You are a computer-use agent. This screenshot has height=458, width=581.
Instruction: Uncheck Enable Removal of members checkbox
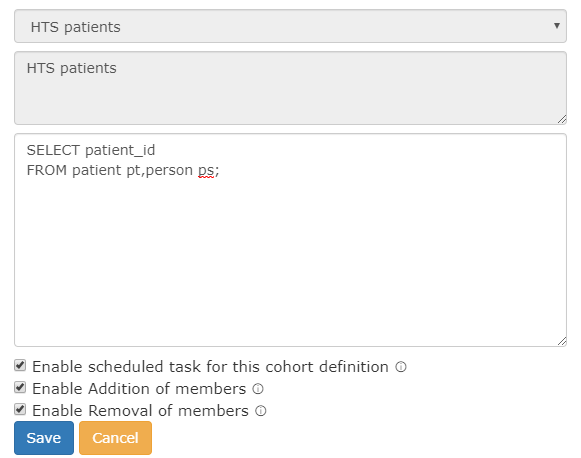[20, 409]
